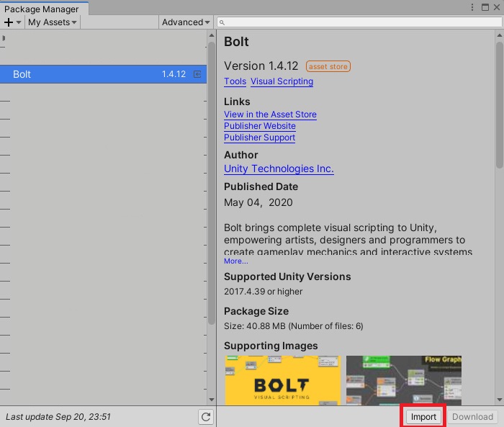Open the yellow Bolt Visual Scripting thumbnail
504x427 pixels.
click(x=282, y=380)
